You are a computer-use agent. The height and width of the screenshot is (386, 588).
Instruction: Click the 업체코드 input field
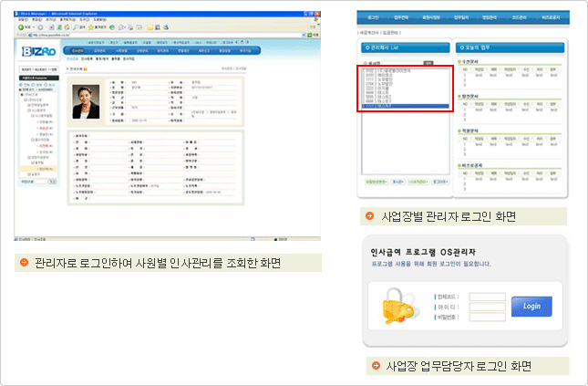click(486, 297)
